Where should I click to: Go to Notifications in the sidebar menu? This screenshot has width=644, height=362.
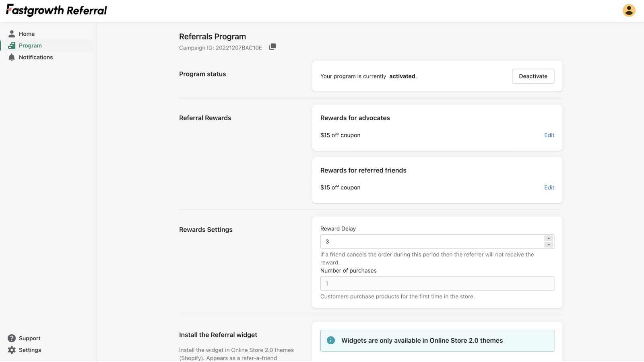point(36,57)
